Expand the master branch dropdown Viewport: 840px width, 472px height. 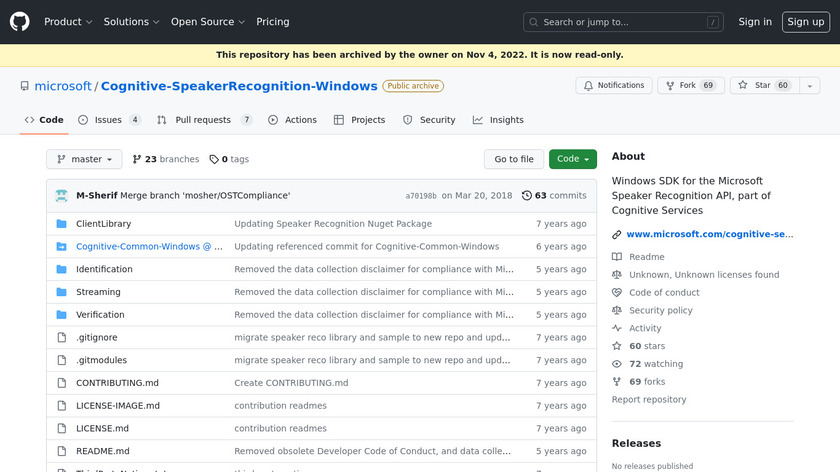(84, 159)
